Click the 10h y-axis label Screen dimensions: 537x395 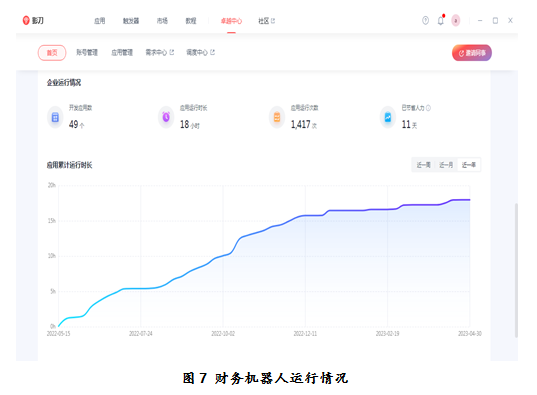pos(52,256)
